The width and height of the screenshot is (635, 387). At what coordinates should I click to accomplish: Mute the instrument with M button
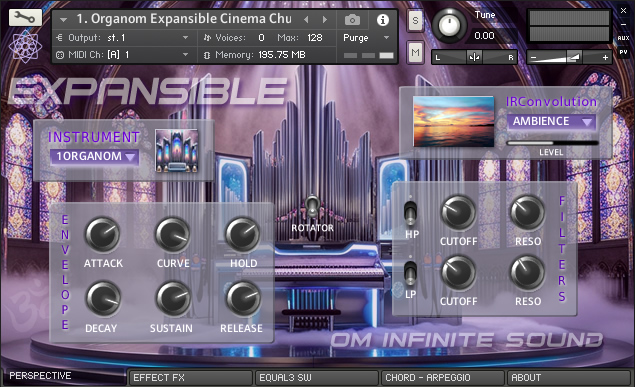416,52
